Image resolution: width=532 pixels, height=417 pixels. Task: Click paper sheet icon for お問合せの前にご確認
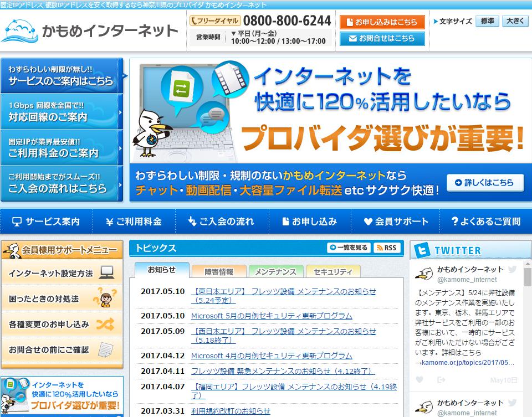pos(105,350)
